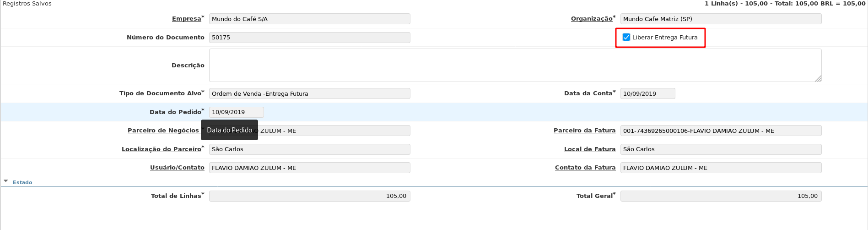Image resolution: width=868 pixels, height=230 pixels.
Task: Select the Mundo do Café S/A Empresa field
Action: click(x=309, y=19)
